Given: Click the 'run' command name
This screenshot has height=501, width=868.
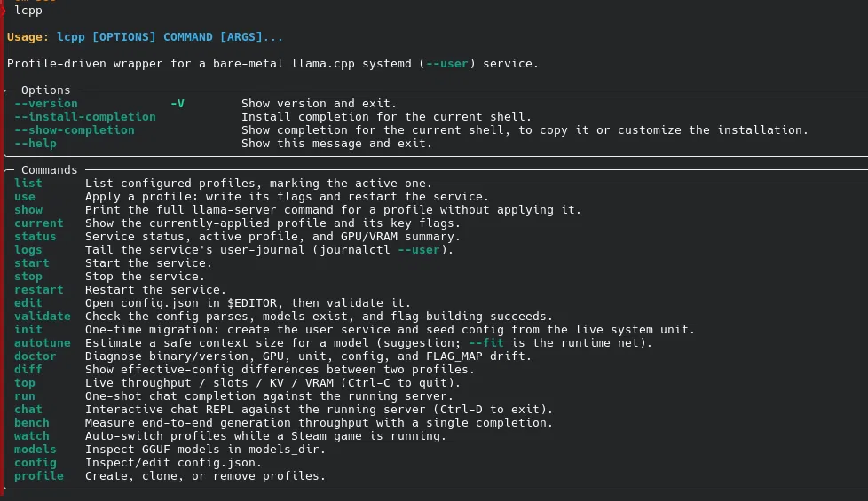Looking at the screenshot, I should click(24, 396).
